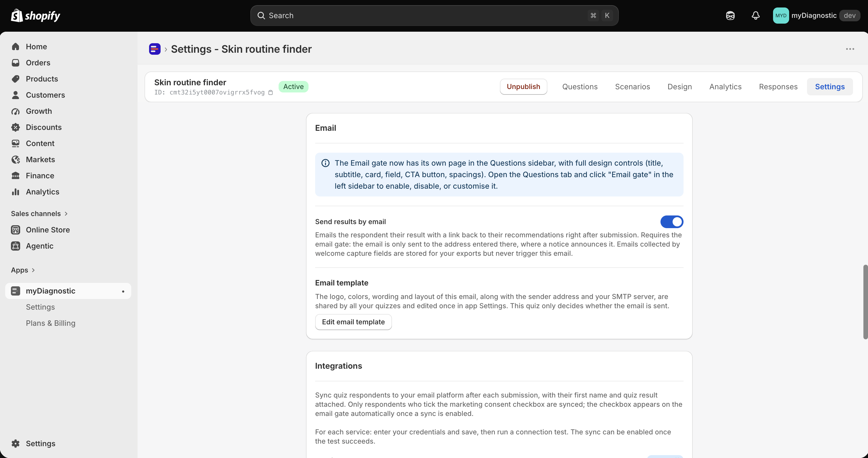Open the quiz Analytics tab
This screenshot has width=868, height=458.
[726, 87]
